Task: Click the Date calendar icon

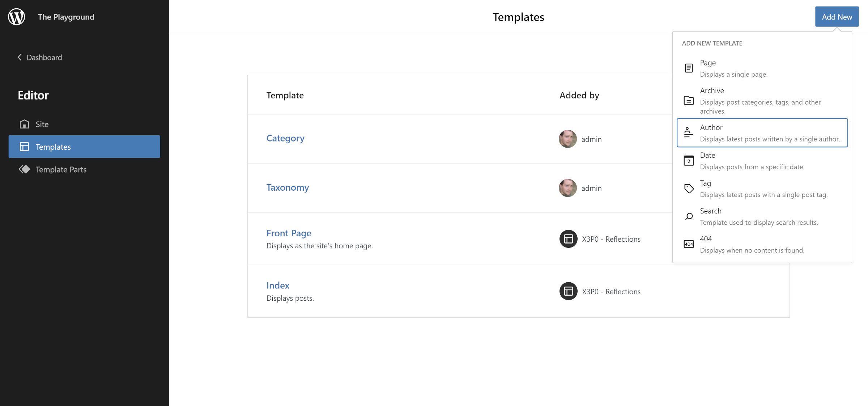Action: [689, 160]
